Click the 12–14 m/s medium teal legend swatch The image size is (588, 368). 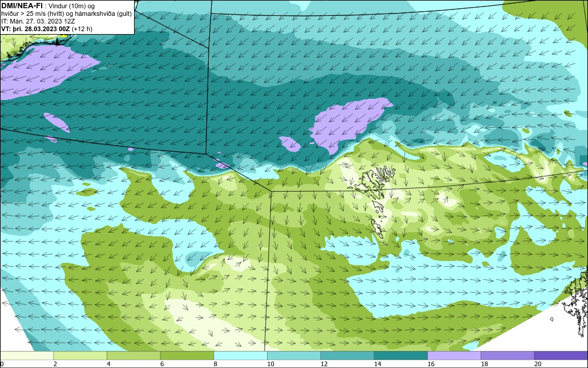(348, 355)
